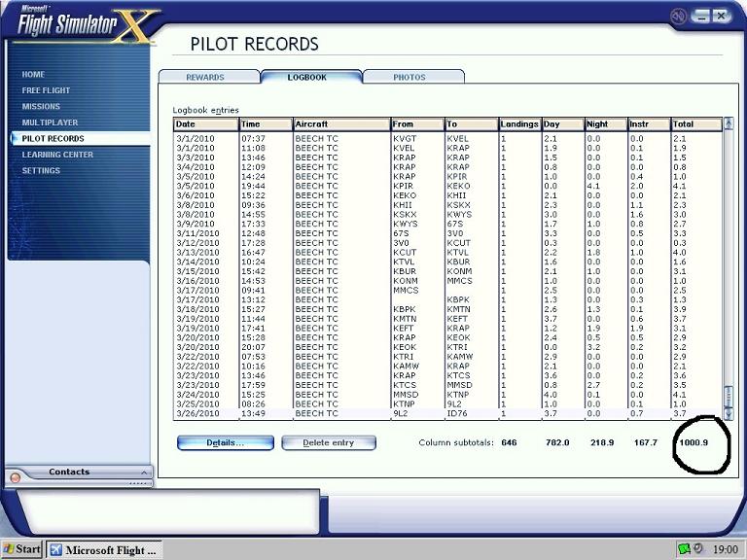Sort logbook by Aircraft column header
Viewport: 747px width, 560px height.
(339, 124)
